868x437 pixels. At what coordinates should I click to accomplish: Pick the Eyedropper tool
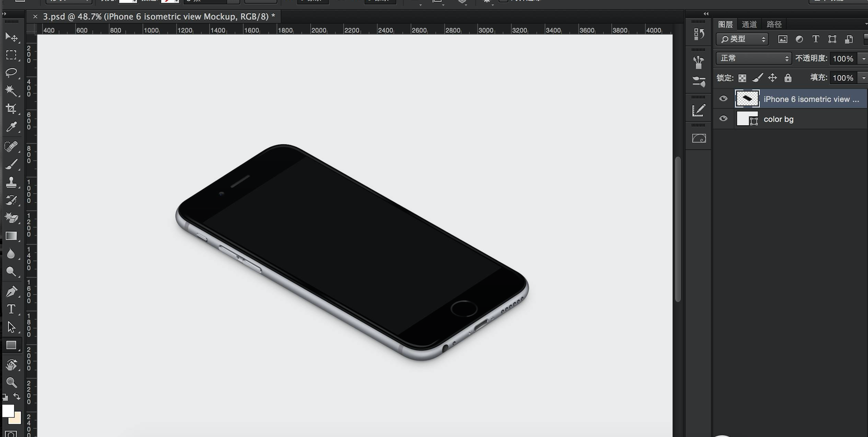tap(11, 127)
